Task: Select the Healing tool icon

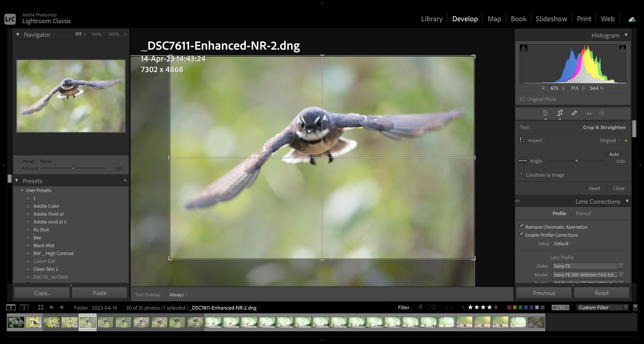Action: pyautogui.click(x=574, y=113)
